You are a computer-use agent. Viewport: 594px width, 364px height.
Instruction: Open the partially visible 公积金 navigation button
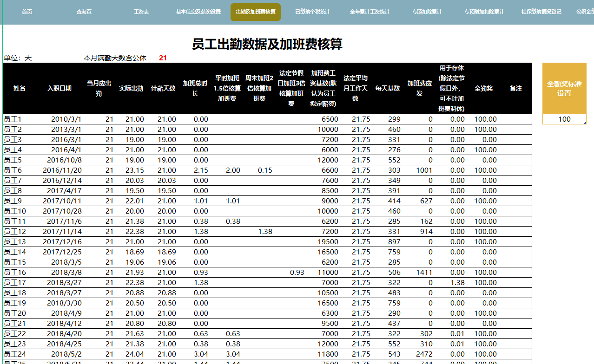[x=585, y=12]
